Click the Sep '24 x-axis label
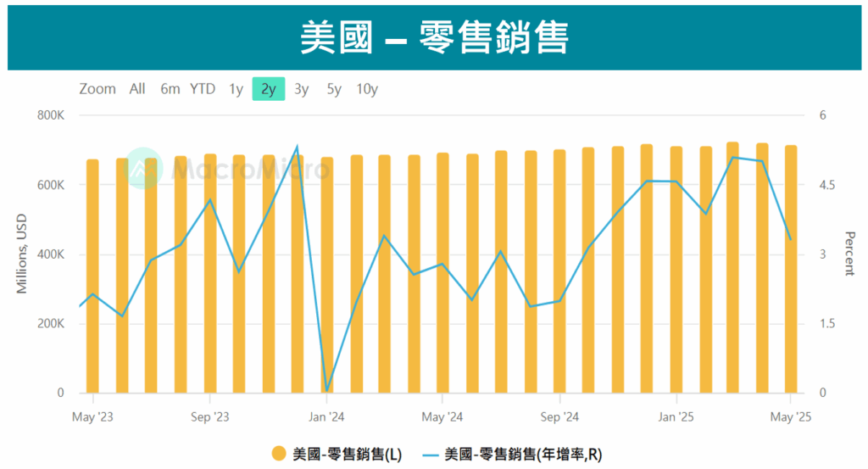868x469 pixels. (x=559, y=417)
